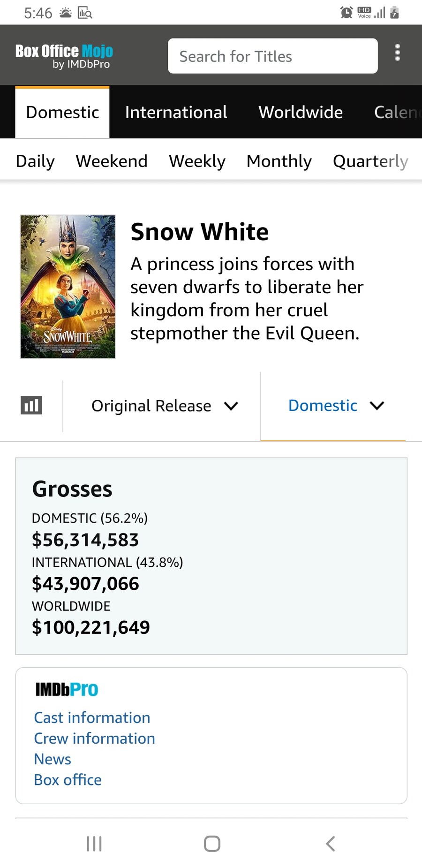The width and height of the screenshot is (422, 868).
Task: Open the Daily chart menu item
Action: coord(35,161)
